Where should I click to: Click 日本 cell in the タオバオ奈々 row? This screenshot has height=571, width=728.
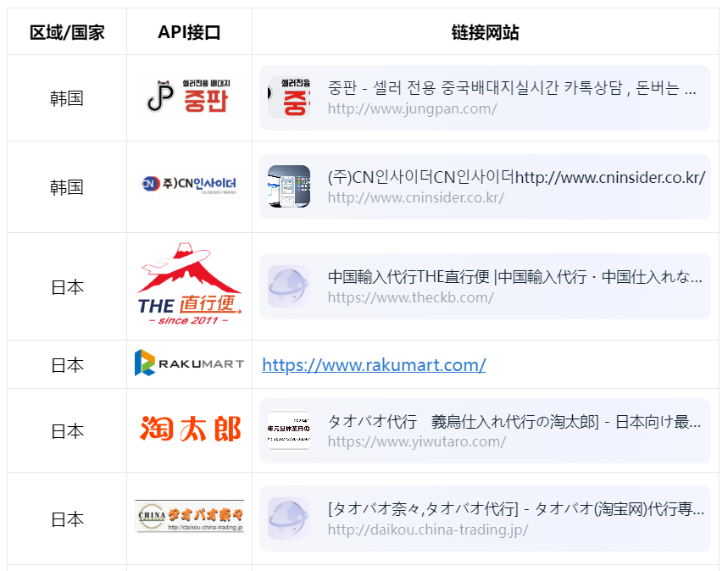point(67,519)
